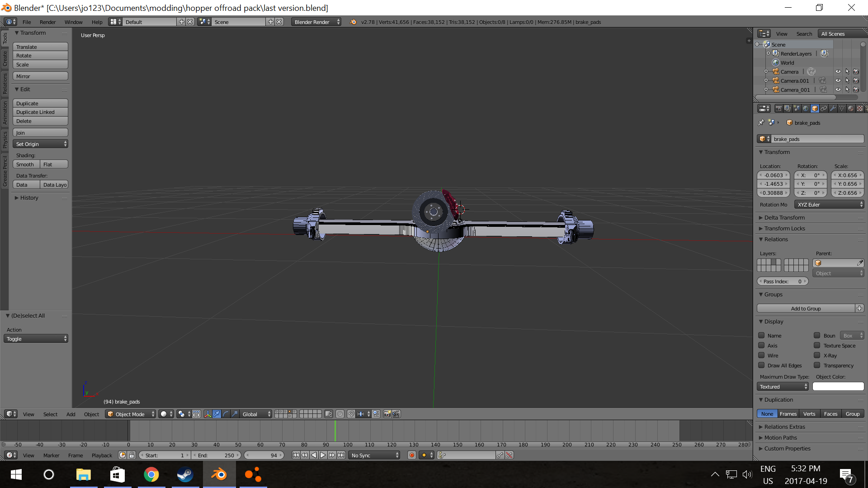Open the Blender Render engine dropdown
Image resolution: width=868 pixels, height=488 pixels.
[x=316, y=22]
